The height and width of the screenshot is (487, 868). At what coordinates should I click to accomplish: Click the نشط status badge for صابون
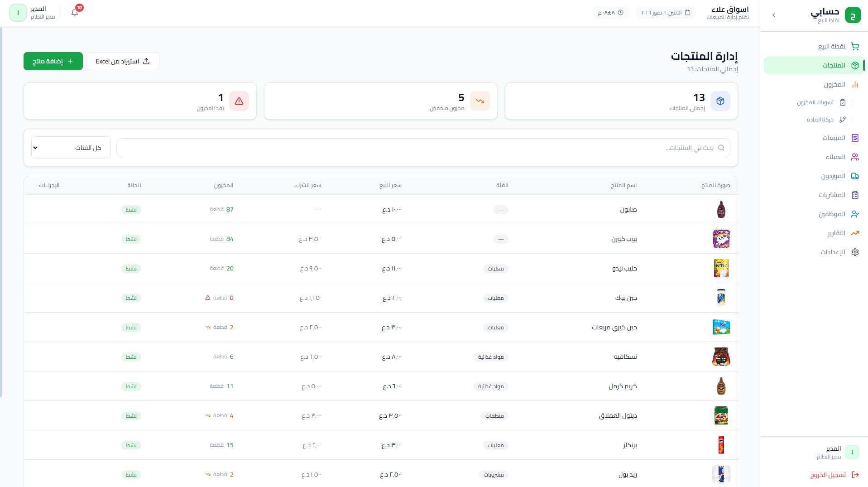coord(131,209)
